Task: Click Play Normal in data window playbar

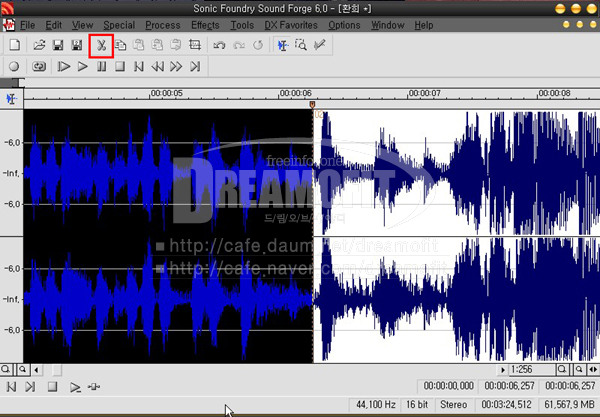Action: click(75, 387)
